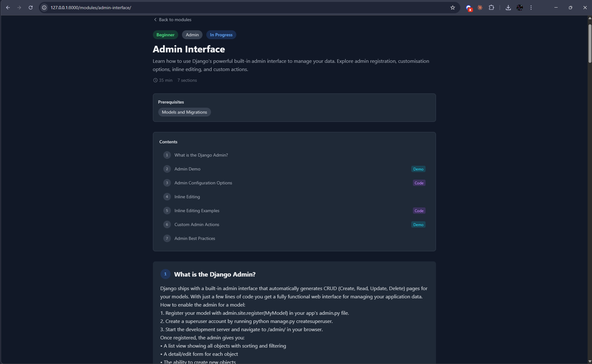This screenshot has width=592, height=364.
Task: Click the number 3 circle in Contents
Action: [167, 183]
